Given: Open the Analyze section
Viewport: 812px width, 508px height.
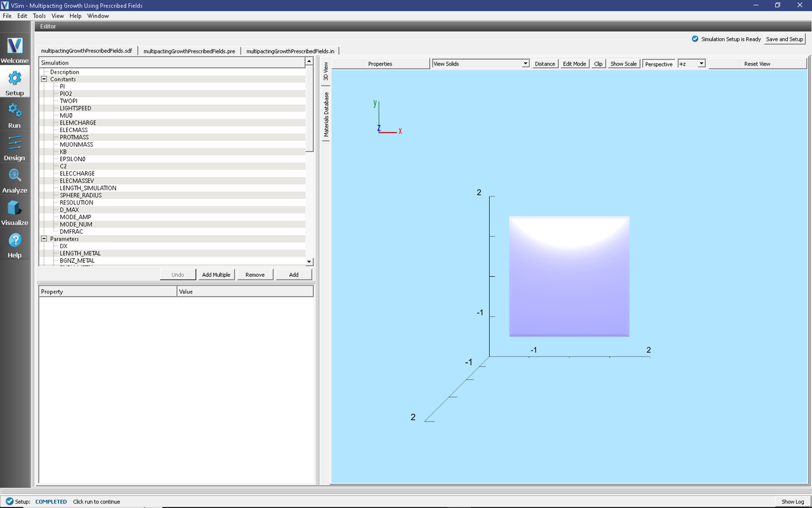Looking at the screenshot, I should coord(14,180).
